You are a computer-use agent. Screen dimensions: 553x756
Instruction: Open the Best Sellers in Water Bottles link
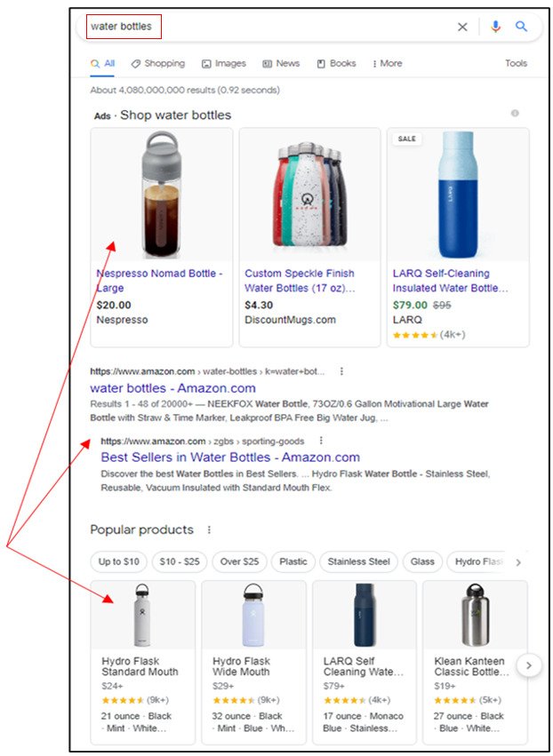[230, 458]
